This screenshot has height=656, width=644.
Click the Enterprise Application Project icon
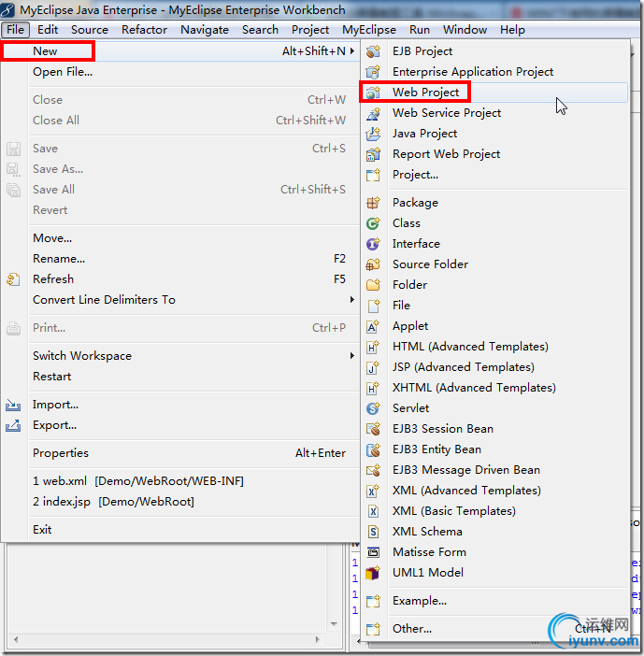click(373, 72)
